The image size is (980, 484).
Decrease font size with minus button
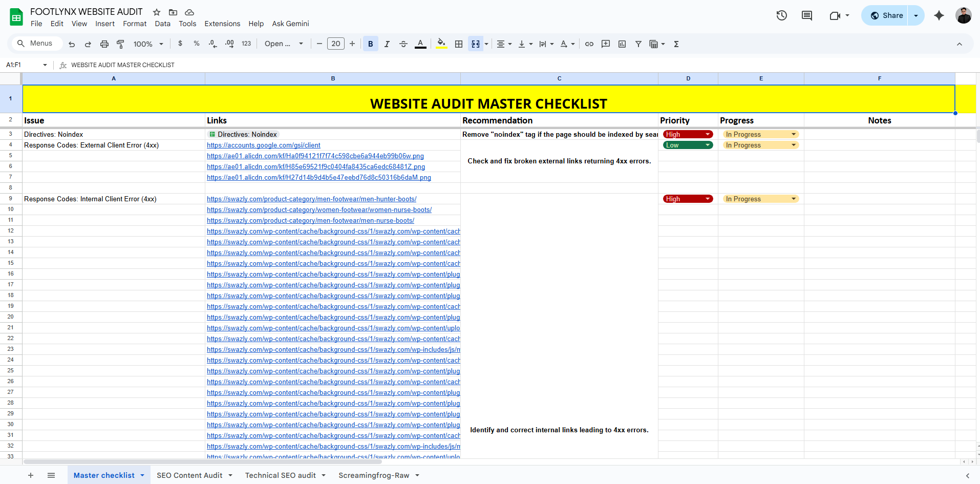pyautogui.click(x=319, y=44)
